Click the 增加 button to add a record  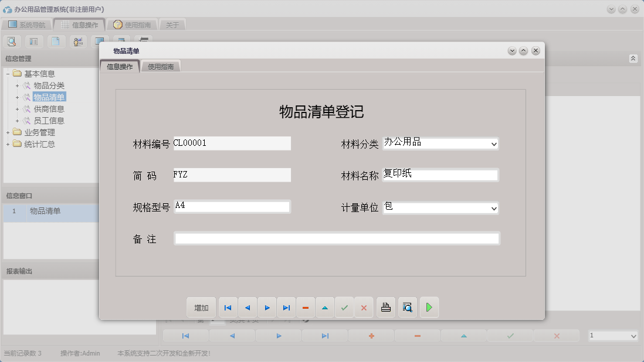(x=201, y=307)
